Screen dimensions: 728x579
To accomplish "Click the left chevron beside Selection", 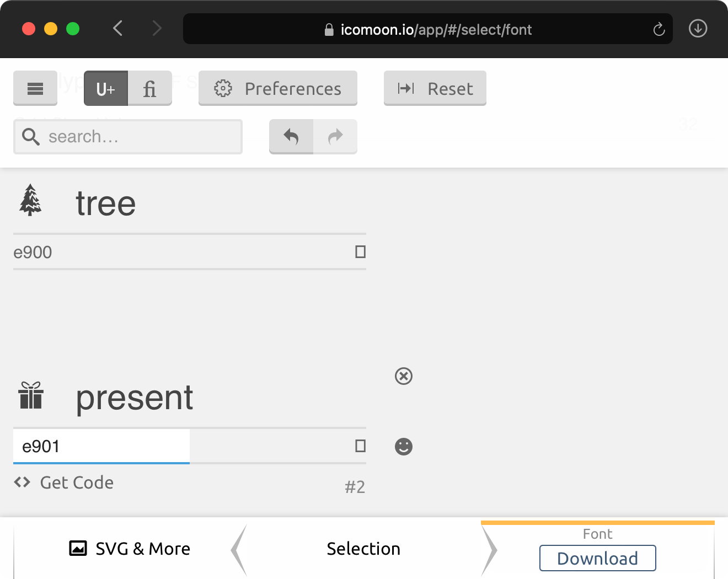I will (238, 549).
